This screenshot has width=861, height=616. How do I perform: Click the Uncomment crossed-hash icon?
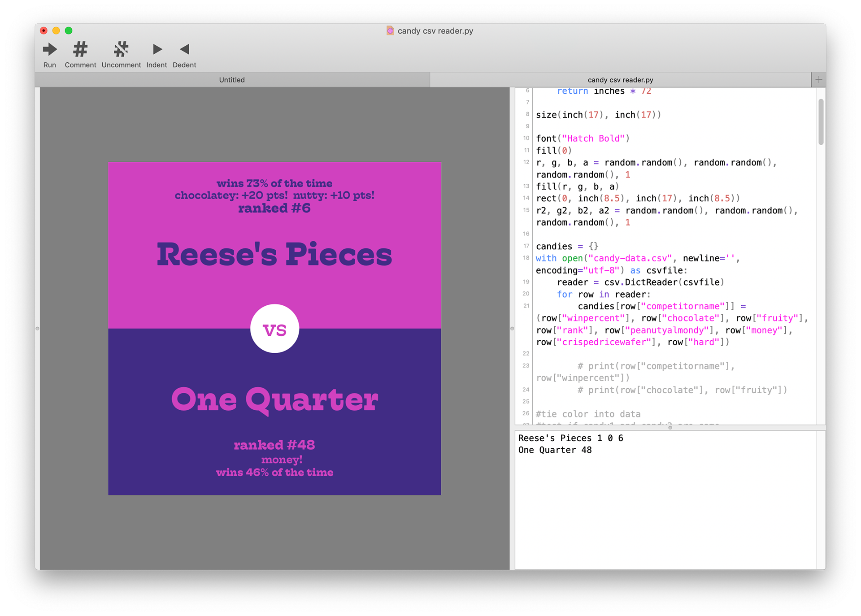tap(121, 49)
